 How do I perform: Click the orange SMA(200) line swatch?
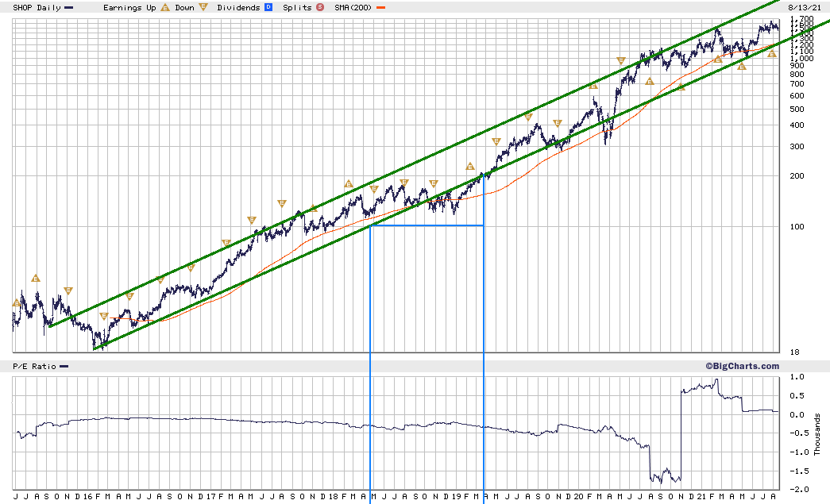[380, 7]
